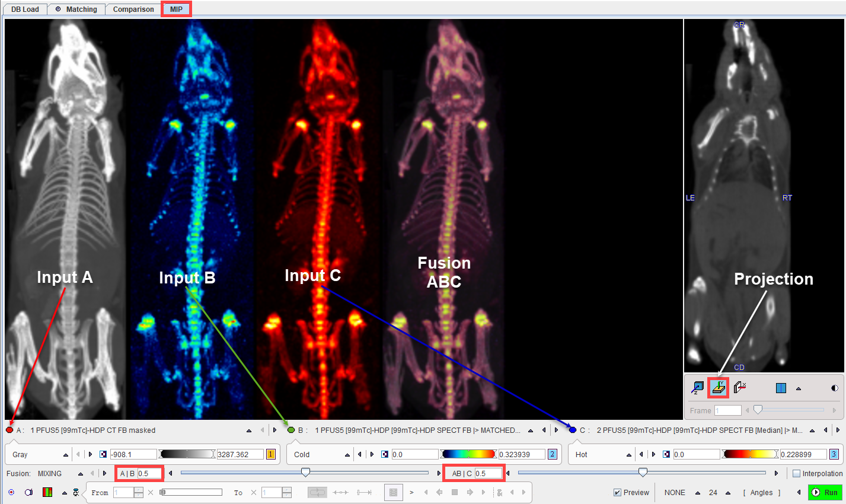The image size is (846, 504).
Task: Click the blue number 2 box
Action: tap(553, 455)
